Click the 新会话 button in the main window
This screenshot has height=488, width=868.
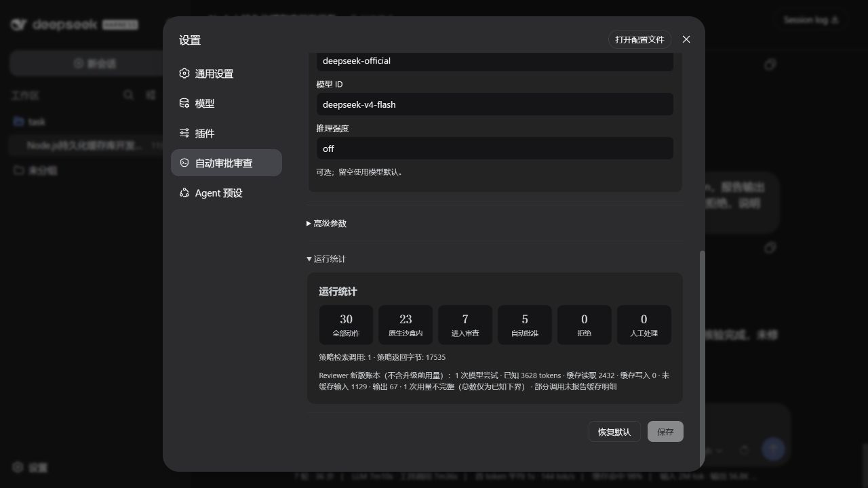coord(96,63)
